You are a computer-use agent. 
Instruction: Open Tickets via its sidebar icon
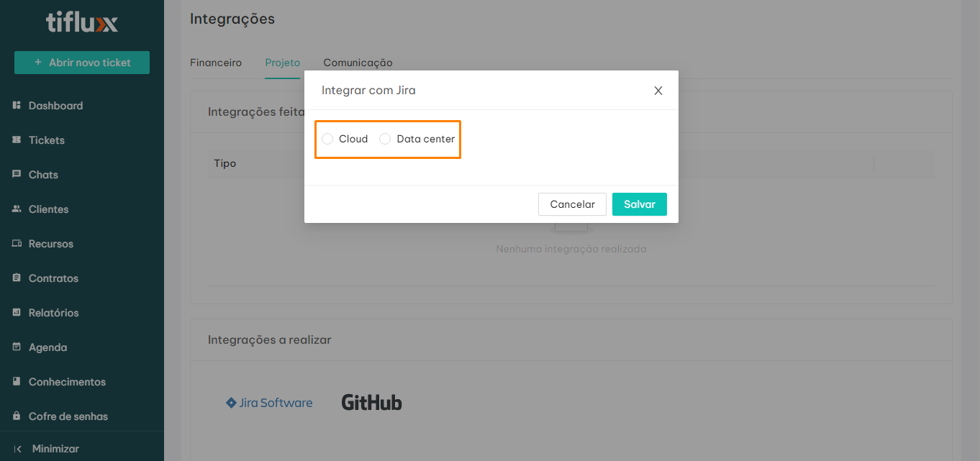[17, 140]
